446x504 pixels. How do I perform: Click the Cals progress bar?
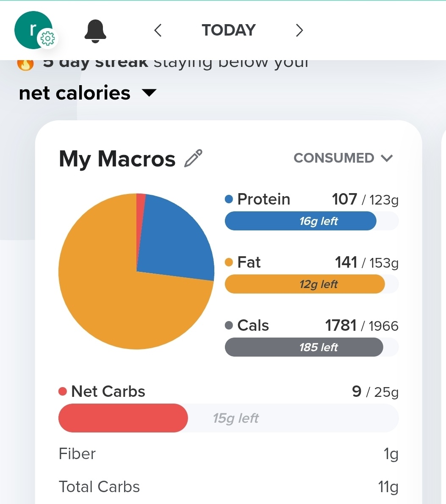(x=311, y=347)
